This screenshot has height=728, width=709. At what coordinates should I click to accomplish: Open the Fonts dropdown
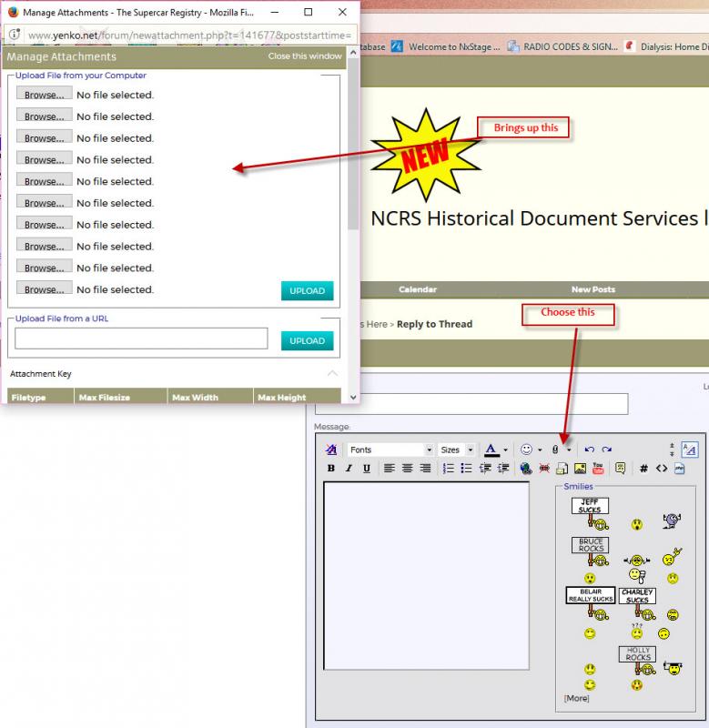[390, 450]
